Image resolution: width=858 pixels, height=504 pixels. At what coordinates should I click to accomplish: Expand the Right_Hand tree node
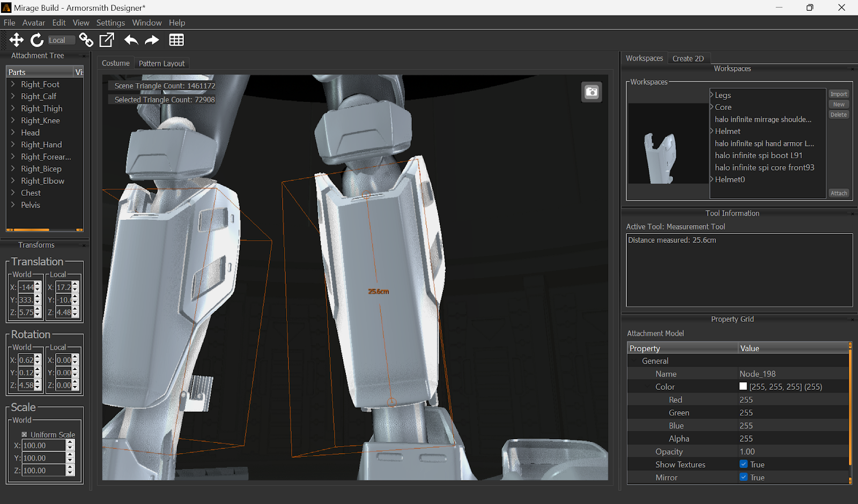[x=13, y=144]
